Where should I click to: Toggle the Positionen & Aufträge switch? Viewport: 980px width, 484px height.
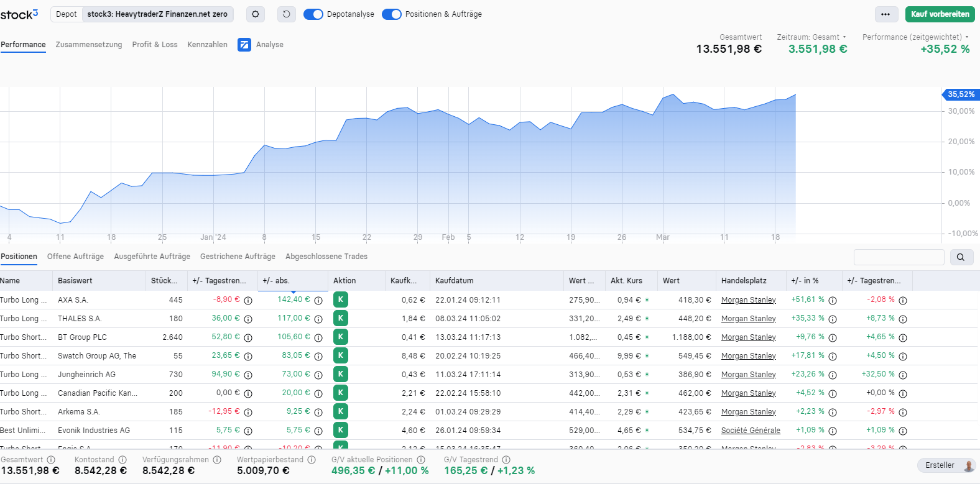[392, 14]
